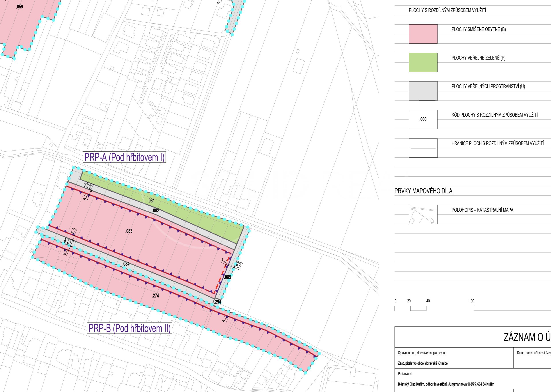The image size is (551, 392).
Task: Click area code .083 in pink zone
Action: pyautogui.click(x=129, y=231)
